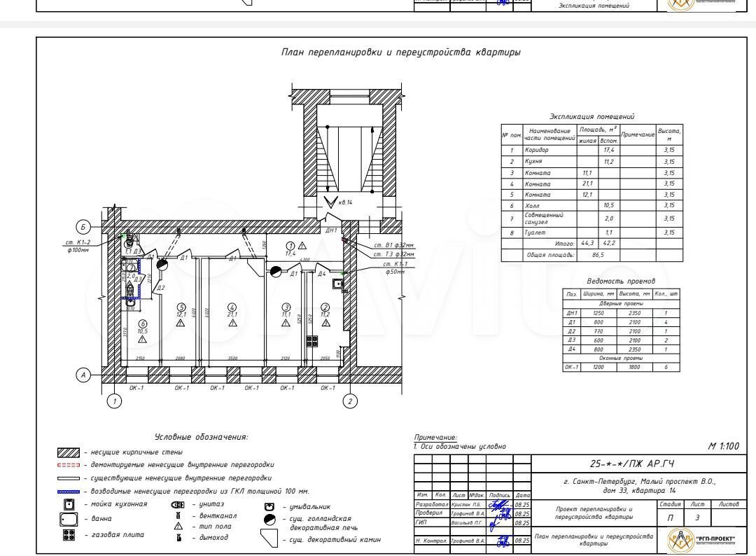Click the bathtub legend symbol
Viewport: 756px width, 556px height.
coord(69,520)
